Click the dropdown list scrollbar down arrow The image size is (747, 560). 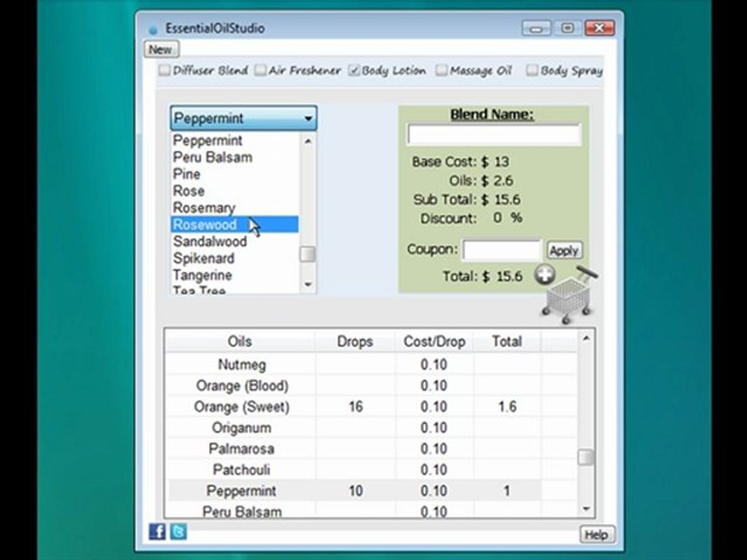pyautogui.click(x=308, y=285)
